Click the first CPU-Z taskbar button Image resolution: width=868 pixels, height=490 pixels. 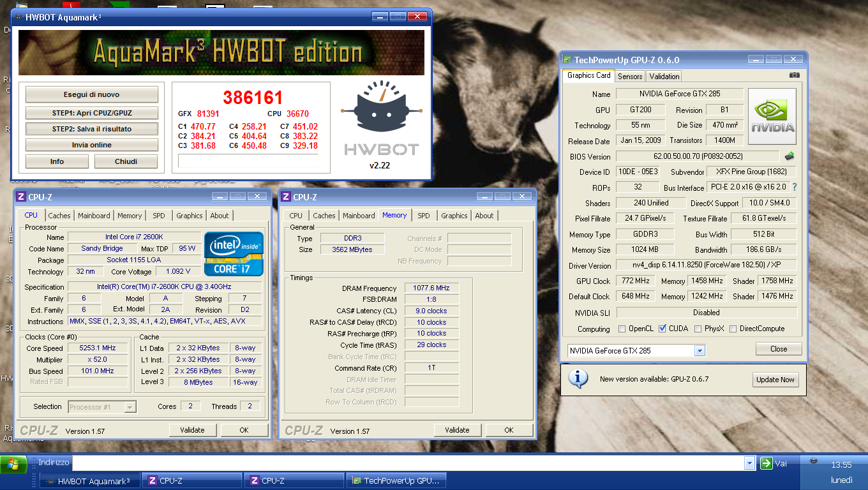(191, 480)
